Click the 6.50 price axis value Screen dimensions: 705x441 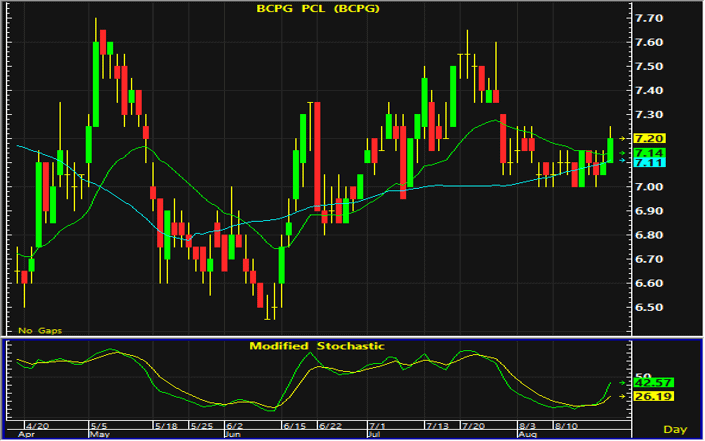(648, 307)
